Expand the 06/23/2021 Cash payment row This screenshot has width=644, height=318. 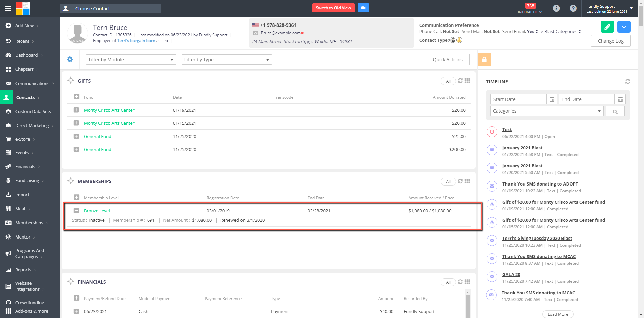coord(76,311)
